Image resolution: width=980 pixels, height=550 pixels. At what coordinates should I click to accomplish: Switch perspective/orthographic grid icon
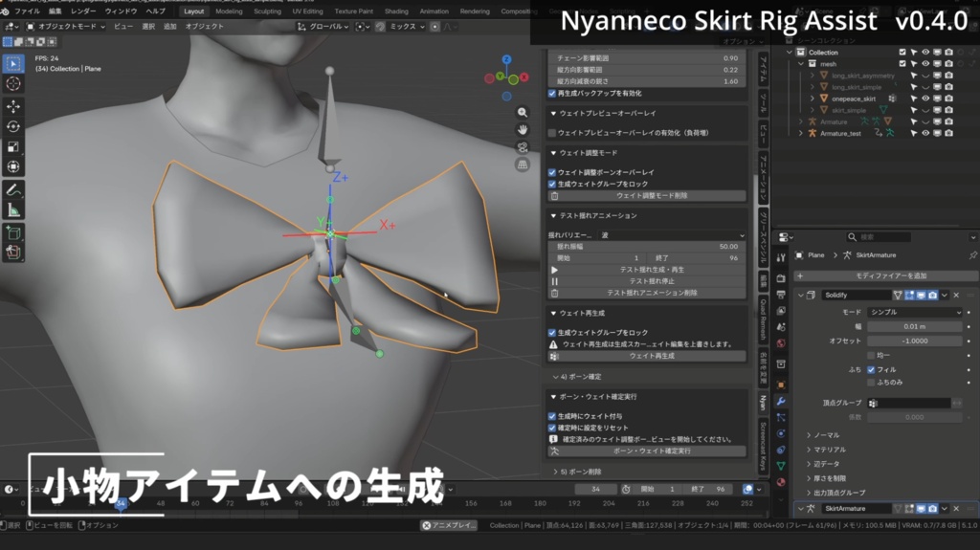522,165
